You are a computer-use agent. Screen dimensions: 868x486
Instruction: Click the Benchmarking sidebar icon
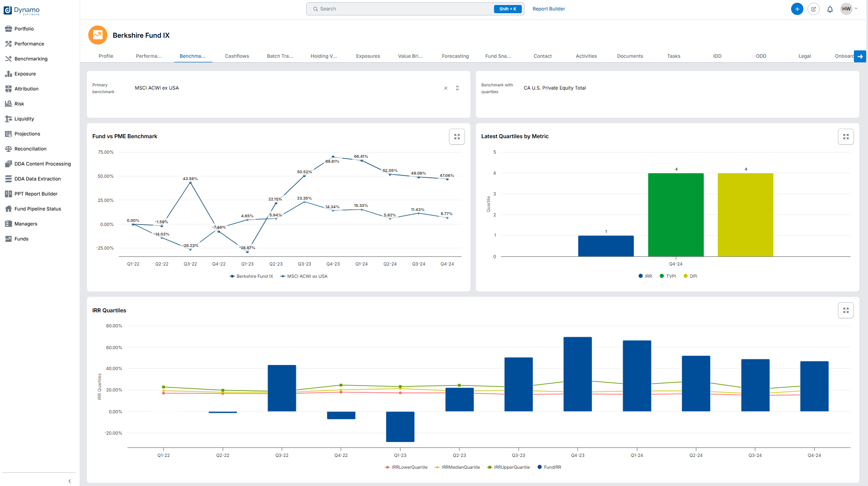[x=8, y=59]
